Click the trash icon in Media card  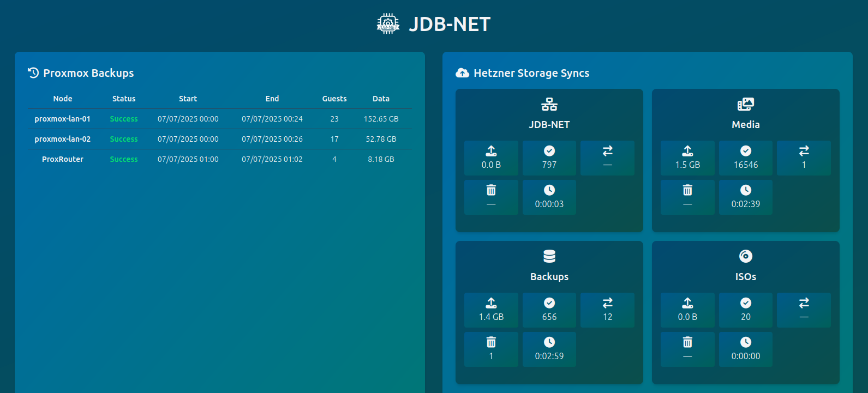pos(687,190)
